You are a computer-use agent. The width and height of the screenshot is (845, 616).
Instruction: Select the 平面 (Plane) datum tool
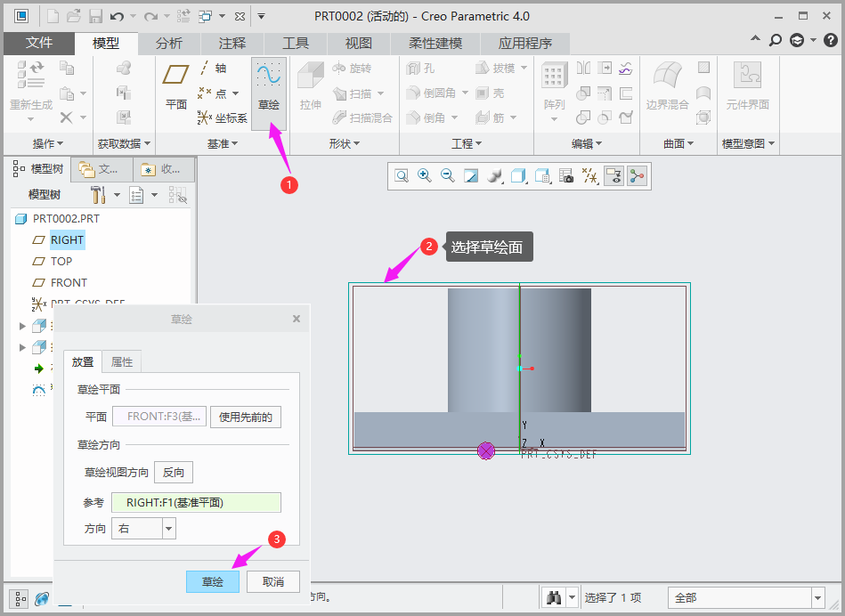coord(176,90)
